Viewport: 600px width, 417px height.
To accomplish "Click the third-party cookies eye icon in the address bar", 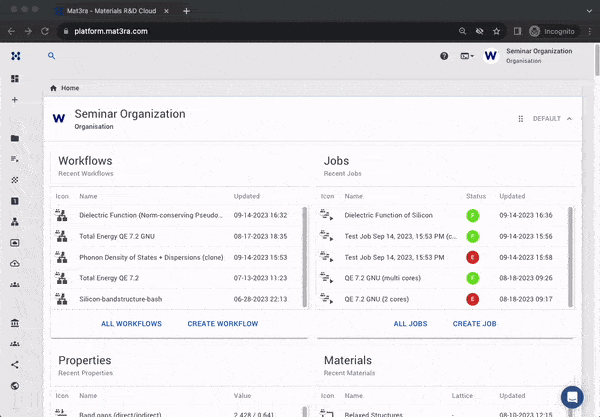I will [x=479, y=31].
